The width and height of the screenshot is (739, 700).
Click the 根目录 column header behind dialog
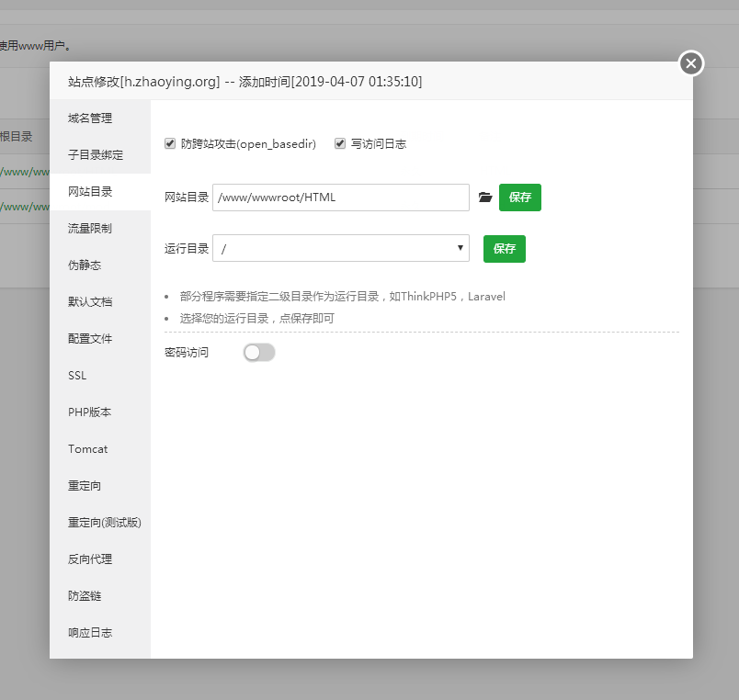(16, 137)
